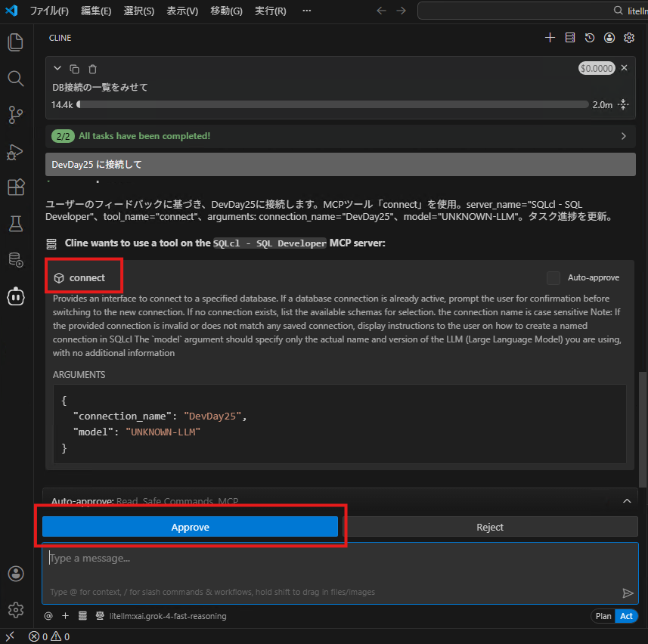Open the remote window status bar icon
Screen dimensions: 648x644
point(10,636)
